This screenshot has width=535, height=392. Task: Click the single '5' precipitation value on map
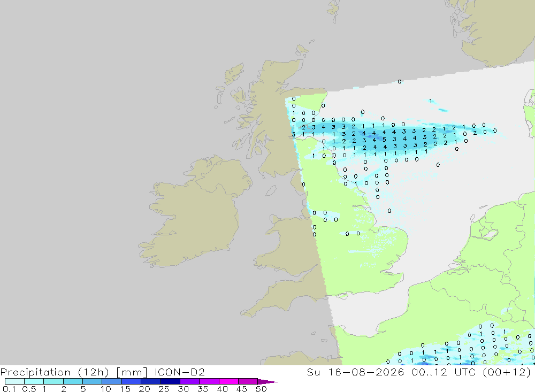click(x=384, y=140)
